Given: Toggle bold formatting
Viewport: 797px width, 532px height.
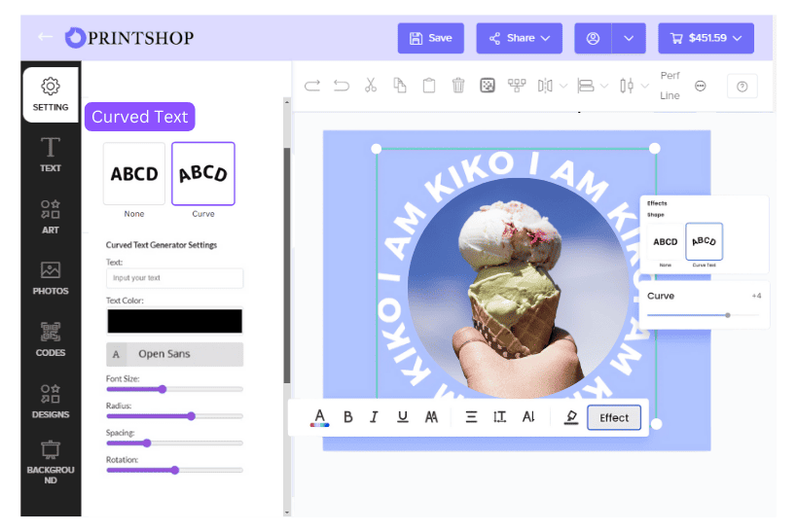Looking at the screenshot, I should coord(348,417).
